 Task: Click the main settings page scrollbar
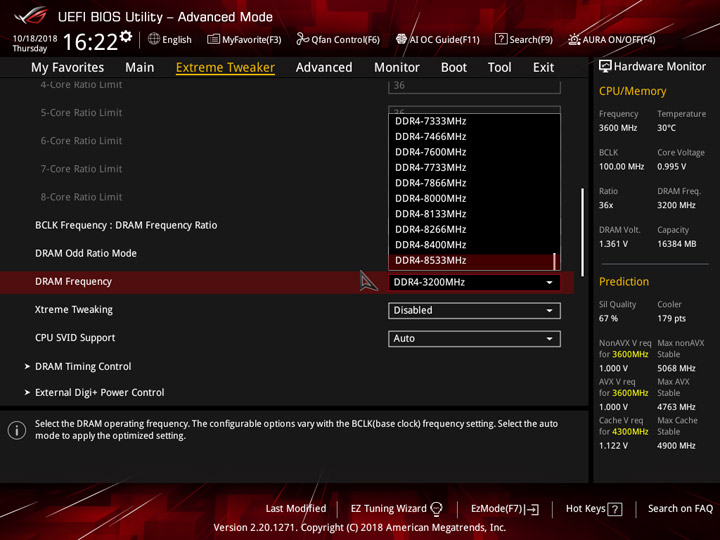tap(582, 232)
